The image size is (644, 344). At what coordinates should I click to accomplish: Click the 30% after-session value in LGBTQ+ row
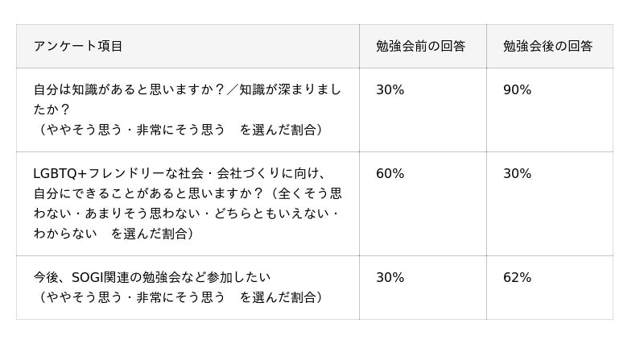(517, 174)
